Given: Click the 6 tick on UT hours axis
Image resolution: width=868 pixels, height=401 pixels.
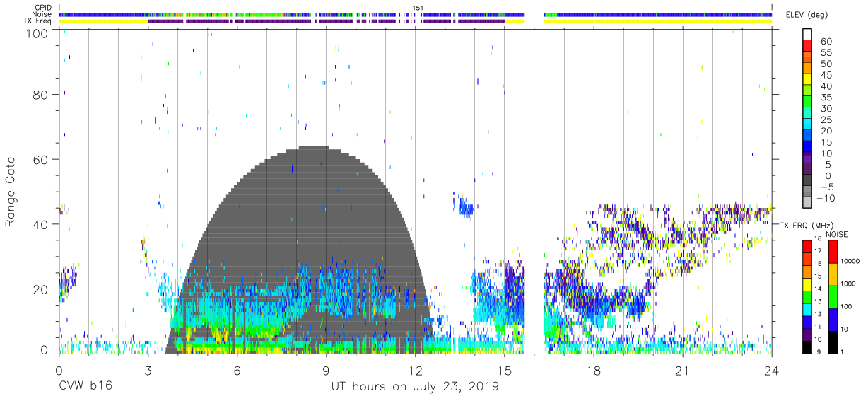Looking at the screenshot, I should coord(237,371).
